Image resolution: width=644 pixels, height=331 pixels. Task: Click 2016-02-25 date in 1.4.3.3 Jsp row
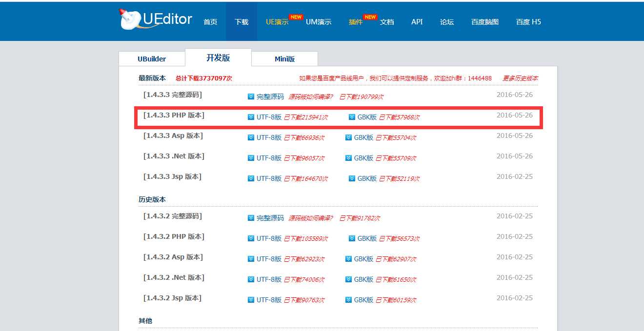click(515, 176)
